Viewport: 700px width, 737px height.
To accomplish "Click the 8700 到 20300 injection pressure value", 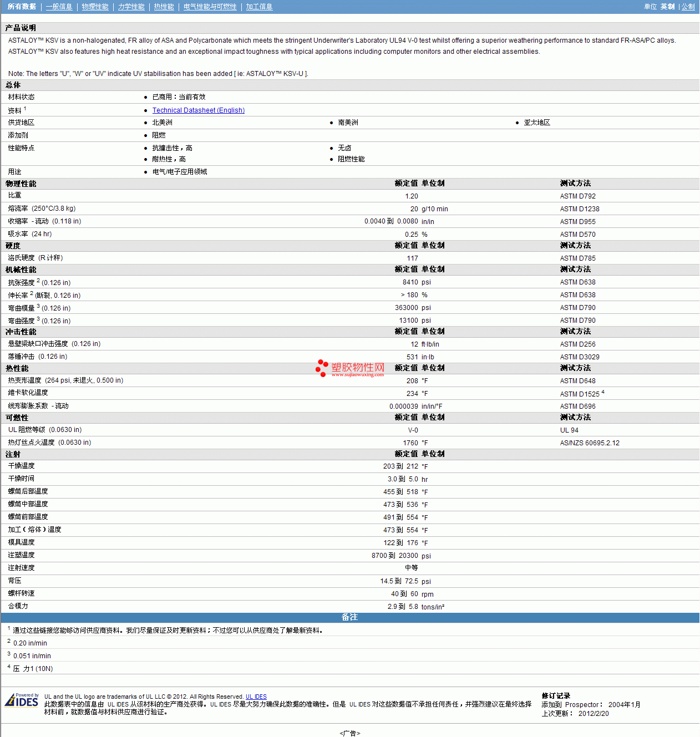I will coord(395,556).
